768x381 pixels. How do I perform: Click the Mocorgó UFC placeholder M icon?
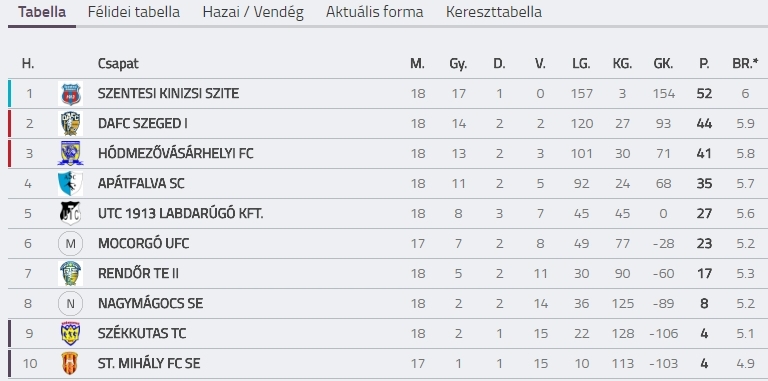[x=70, y=243]
